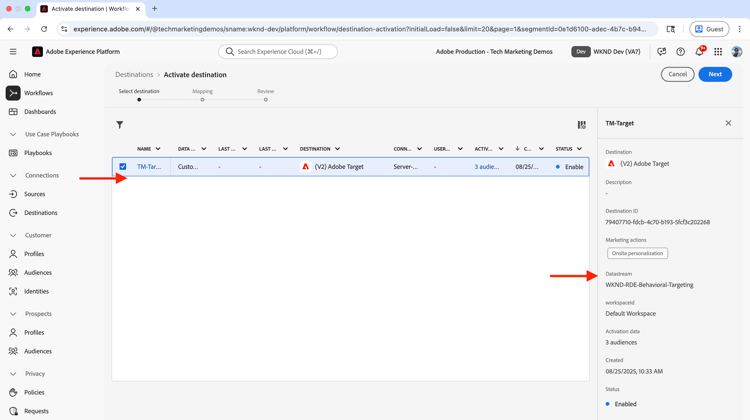
Task: Collapse Connections section
Action: 13,175
